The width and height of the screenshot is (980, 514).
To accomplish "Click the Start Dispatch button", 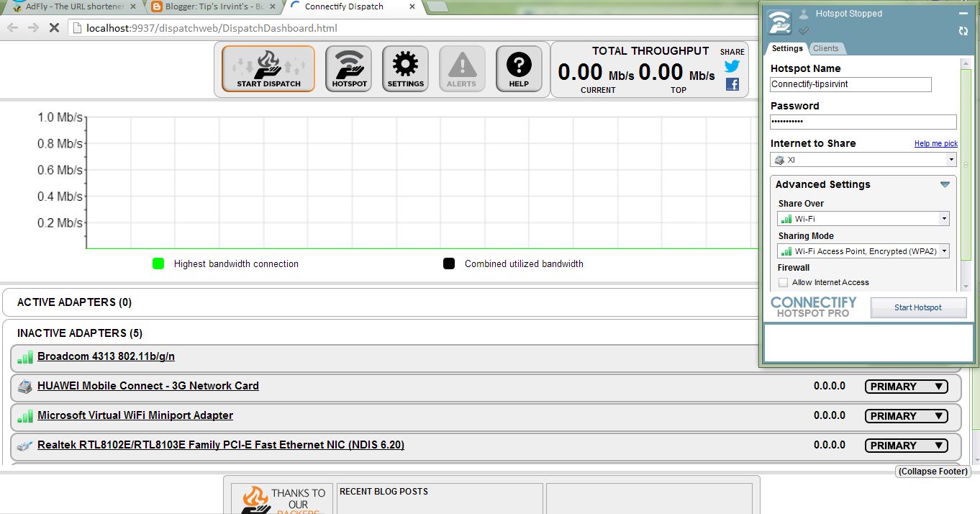I will (268, 69).
